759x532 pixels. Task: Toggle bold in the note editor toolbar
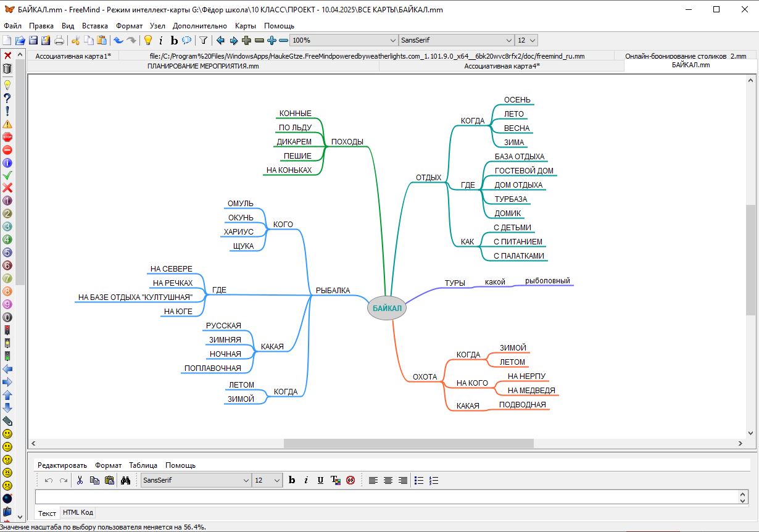click(292, 480)
